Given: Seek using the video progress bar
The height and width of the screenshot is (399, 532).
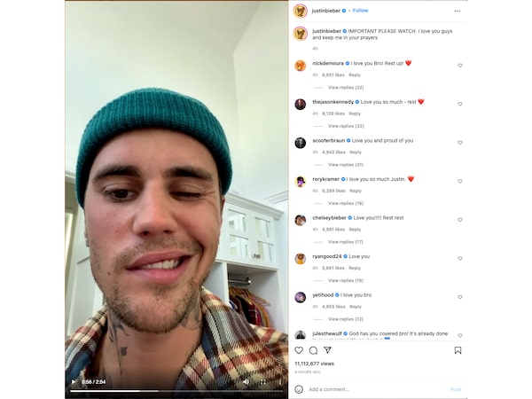Looking at the screenshot, I should pos(176,391).
